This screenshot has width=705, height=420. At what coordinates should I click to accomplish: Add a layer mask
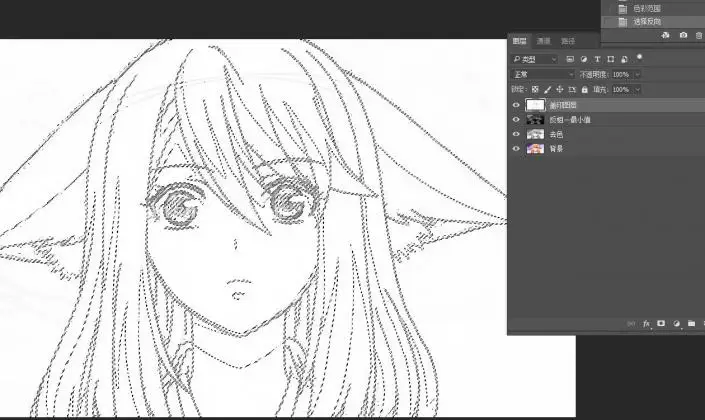click(x=661, y=323)
